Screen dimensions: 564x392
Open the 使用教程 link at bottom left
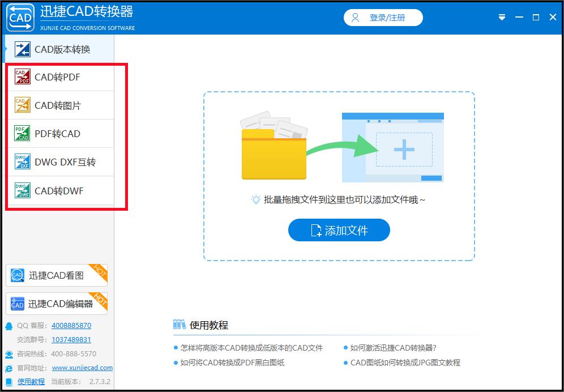pyautogui.click(x=30, y=381)
